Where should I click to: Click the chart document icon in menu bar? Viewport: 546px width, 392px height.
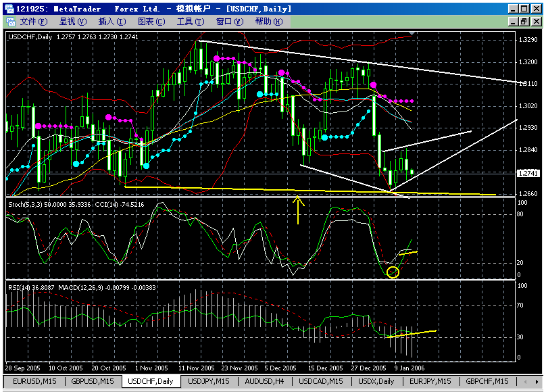[11, 22]
